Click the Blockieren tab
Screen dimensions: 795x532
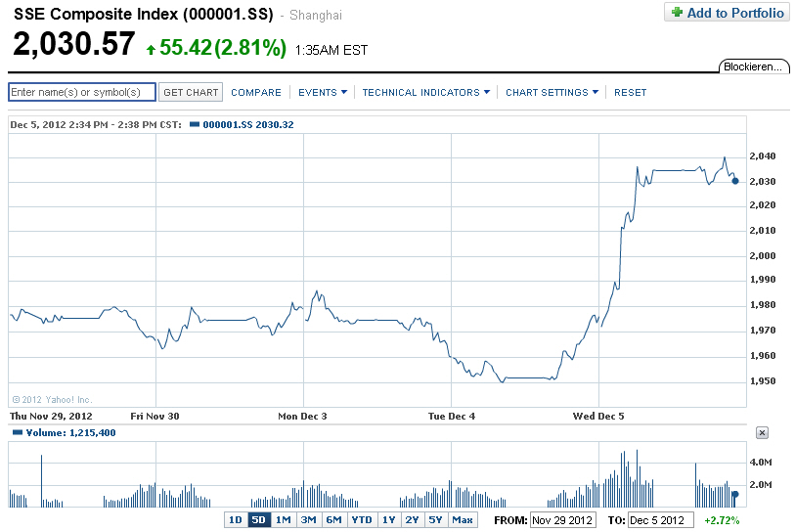pyautogui.click(x=753, y=66)
